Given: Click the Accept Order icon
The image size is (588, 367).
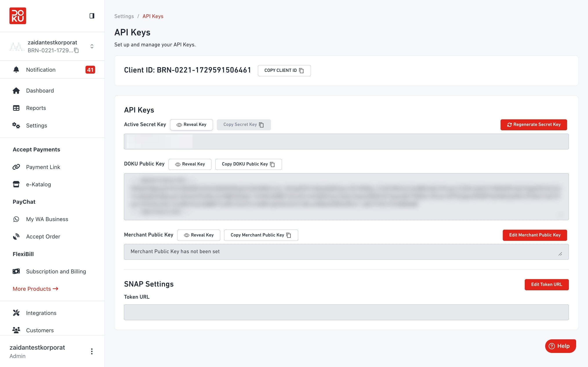Looking at the screenshot, I should pos(16,237).
